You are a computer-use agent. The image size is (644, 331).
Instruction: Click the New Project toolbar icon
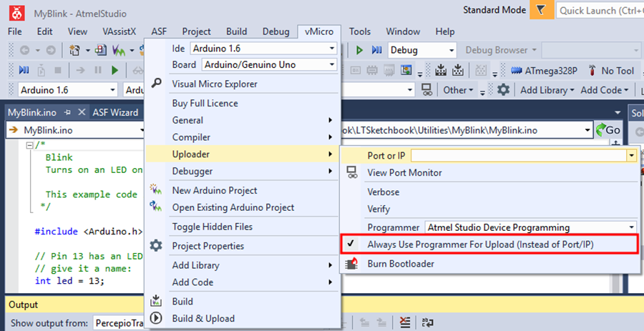coord(74,50)
